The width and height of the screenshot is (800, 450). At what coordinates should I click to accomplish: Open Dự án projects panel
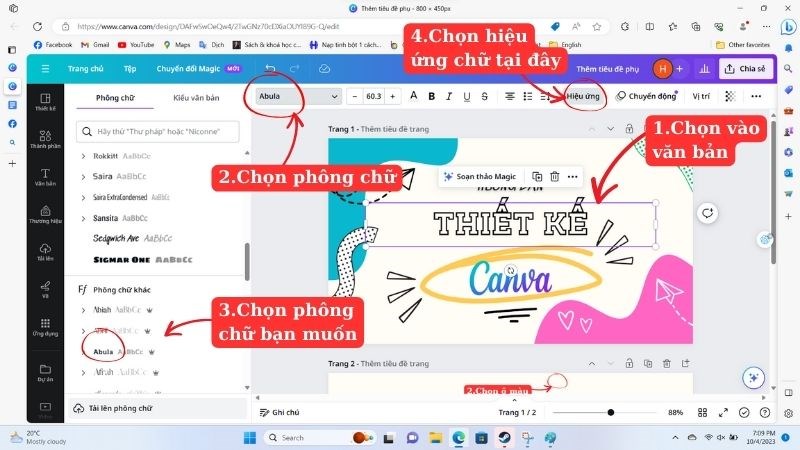click(x=45, y=372)
